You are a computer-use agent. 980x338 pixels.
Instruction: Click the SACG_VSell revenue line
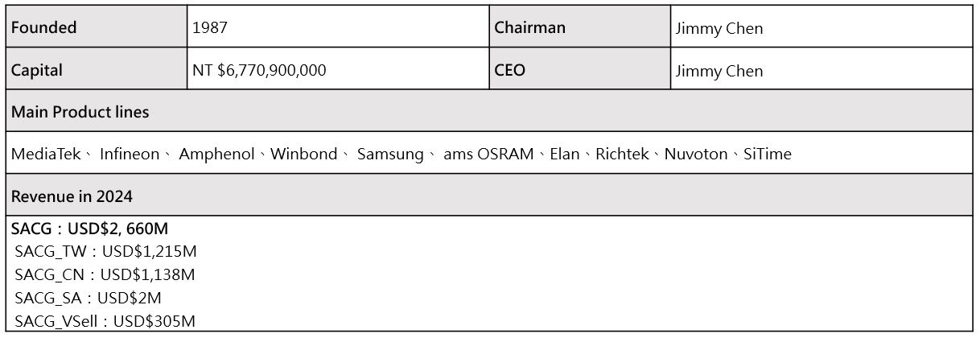pos(105,321)
